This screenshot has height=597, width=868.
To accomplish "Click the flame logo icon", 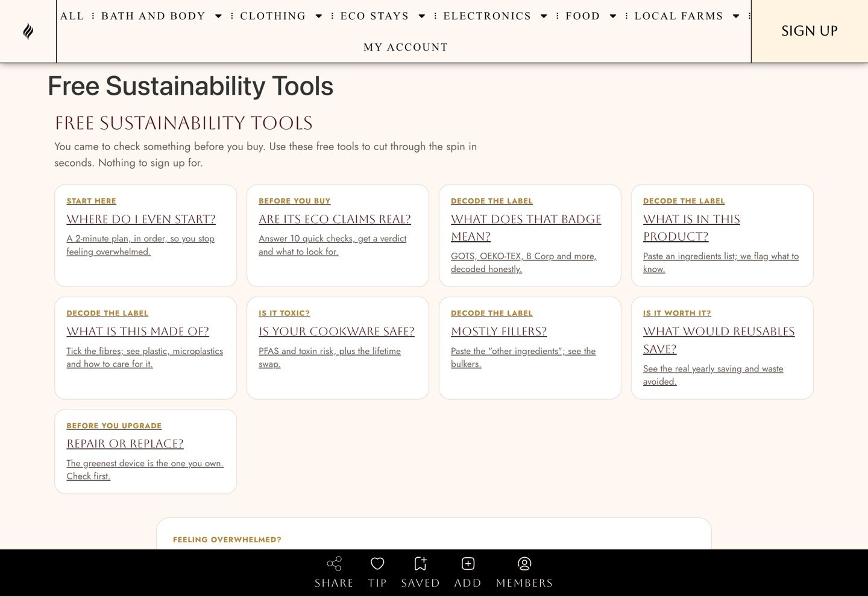I will 28,31.
